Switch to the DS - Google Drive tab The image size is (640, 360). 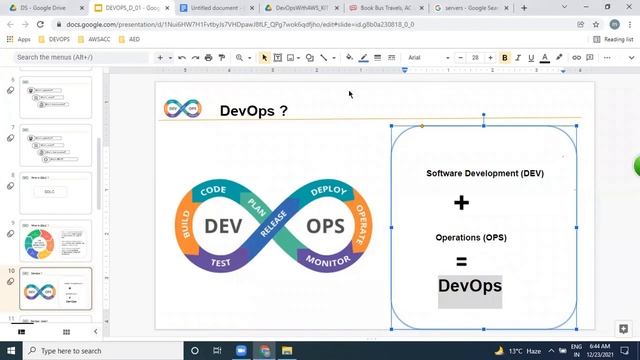coord(46,8)
